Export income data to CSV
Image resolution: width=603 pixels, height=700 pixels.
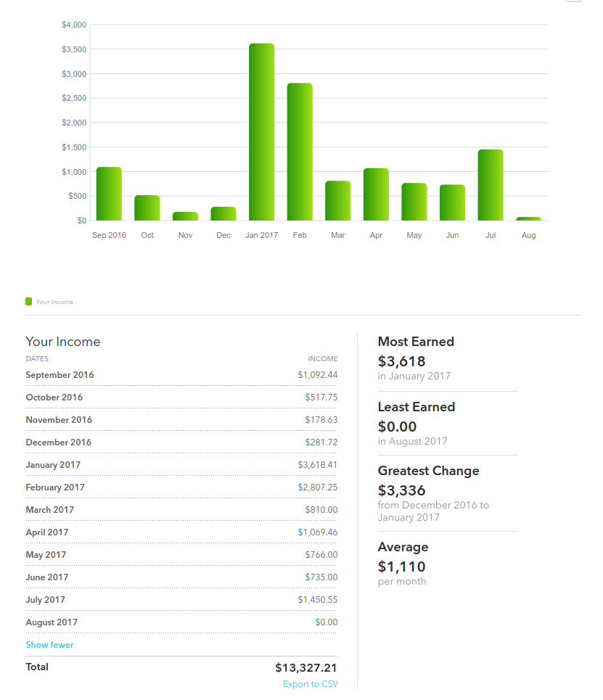pos(311,684)
